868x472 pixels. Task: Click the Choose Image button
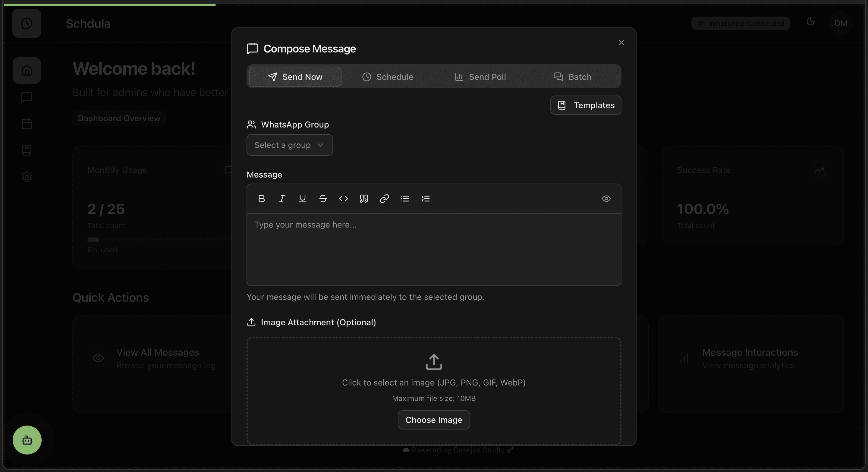click(x=433, y=420)
